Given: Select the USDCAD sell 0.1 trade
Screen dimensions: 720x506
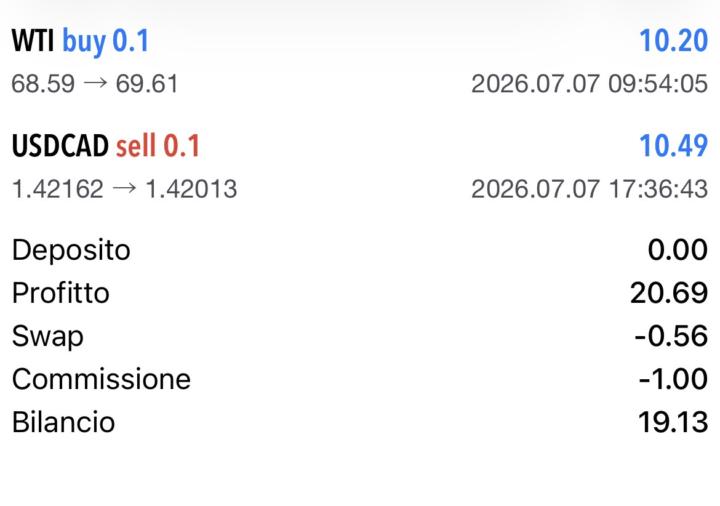Looking at the screenshot, I should click(360, 167).
